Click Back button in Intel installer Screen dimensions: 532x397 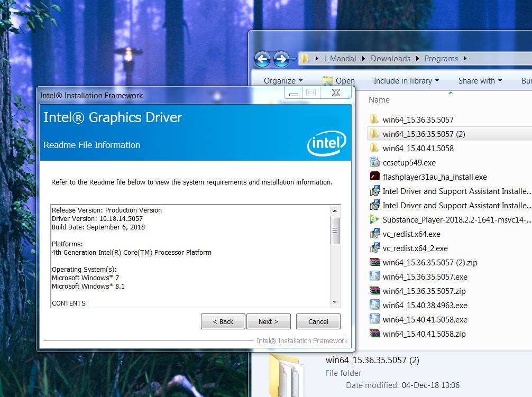pos(223,321)
